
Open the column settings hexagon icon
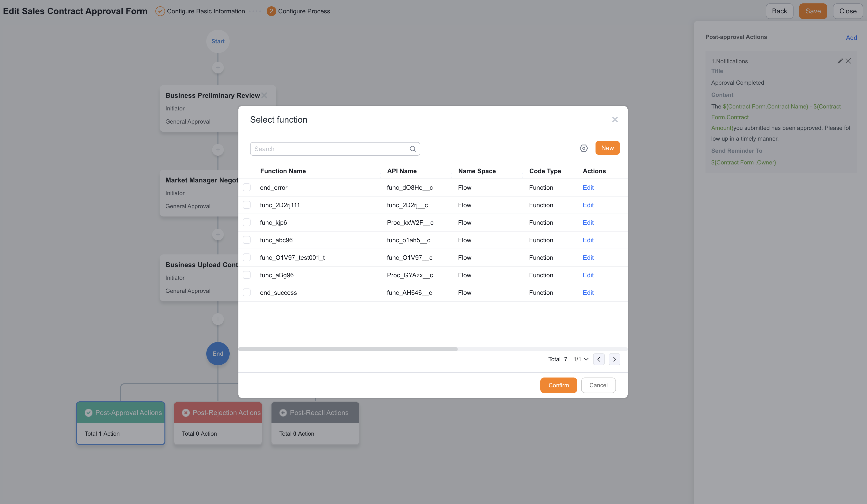[584, 148]
